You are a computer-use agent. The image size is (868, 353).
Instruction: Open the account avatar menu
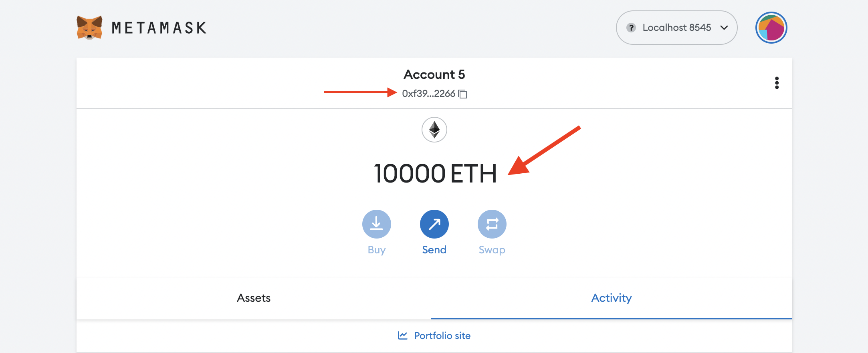click(771, 28)
